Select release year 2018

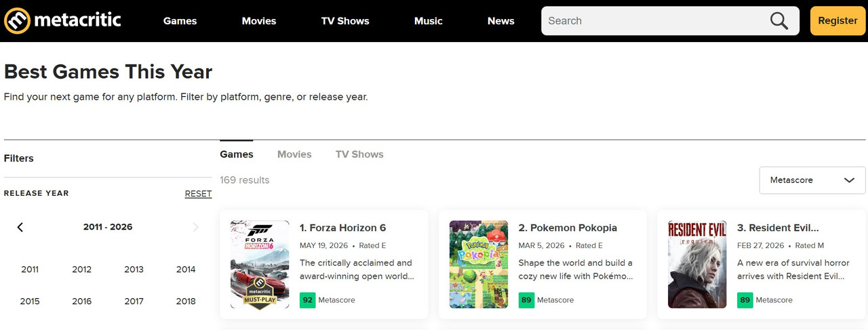[x=186, y=302]
